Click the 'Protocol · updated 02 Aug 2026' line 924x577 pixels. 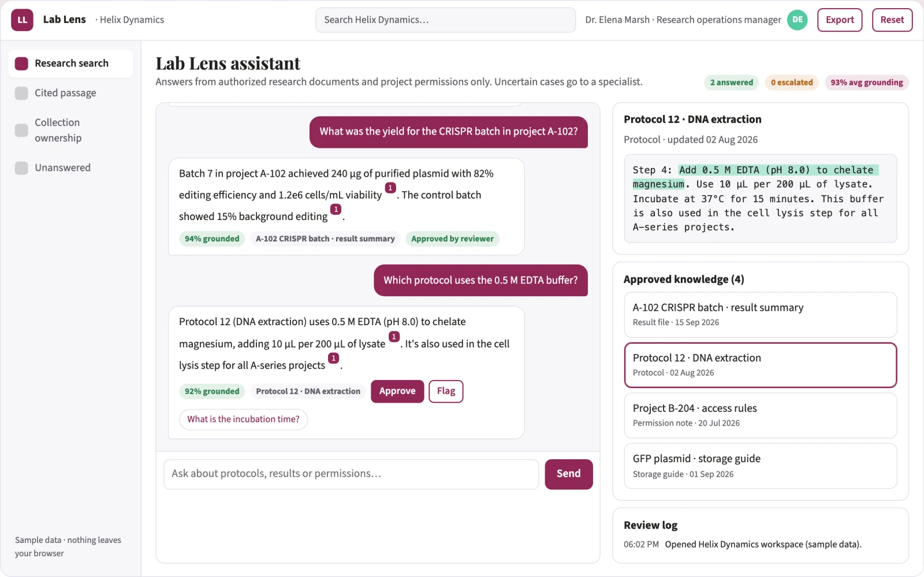[x=691, y=140]
